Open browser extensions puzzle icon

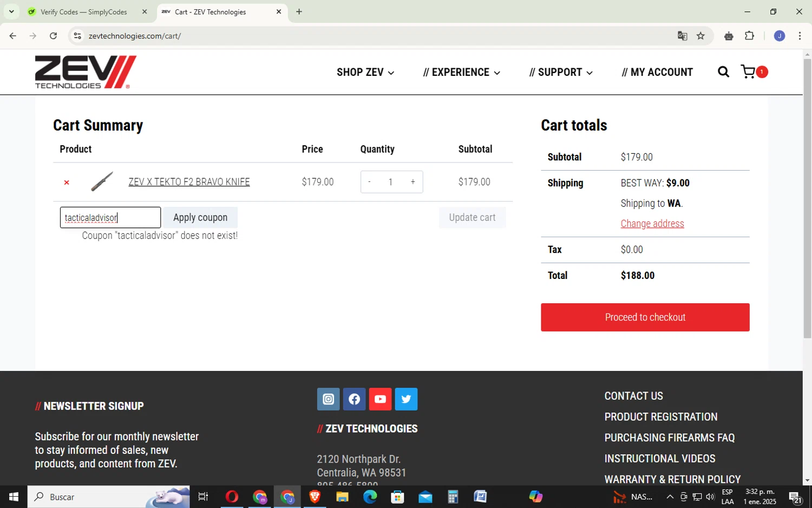749,36
